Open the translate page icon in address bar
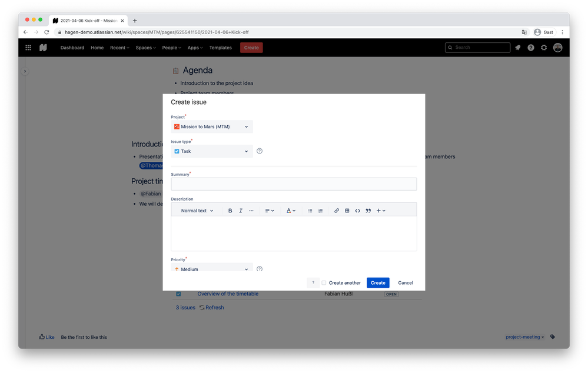The width and height of the screenshot is (588, 373). click(x=524, y=32)
